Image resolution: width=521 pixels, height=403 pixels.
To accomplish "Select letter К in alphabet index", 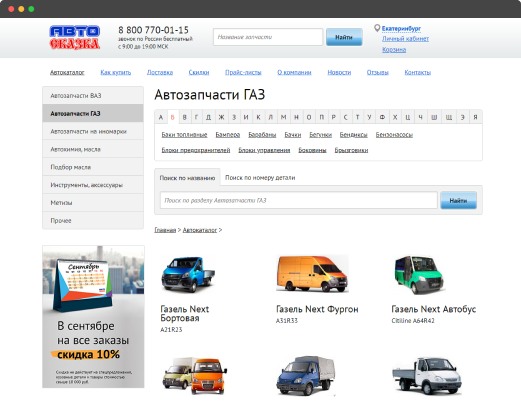I will [x=258, y=117].
